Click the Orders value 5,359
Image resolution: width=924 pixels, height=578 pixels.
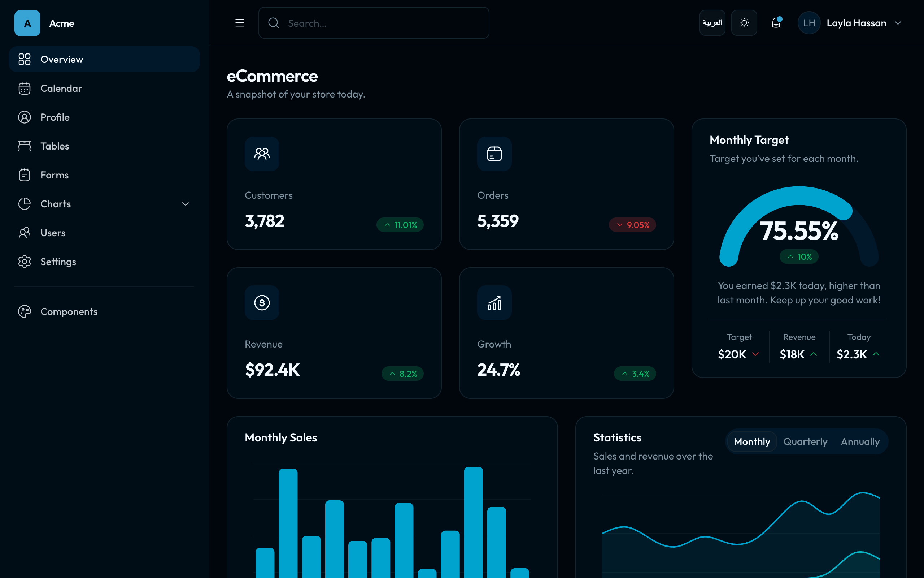(x=498, y=221)
